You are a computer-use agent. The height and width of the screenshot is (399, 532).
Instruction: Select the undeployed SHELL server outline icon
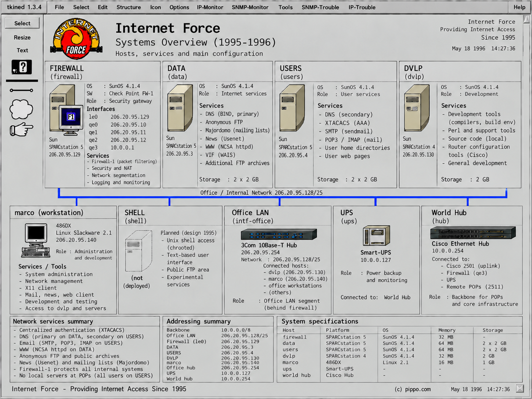click(139, 251)
